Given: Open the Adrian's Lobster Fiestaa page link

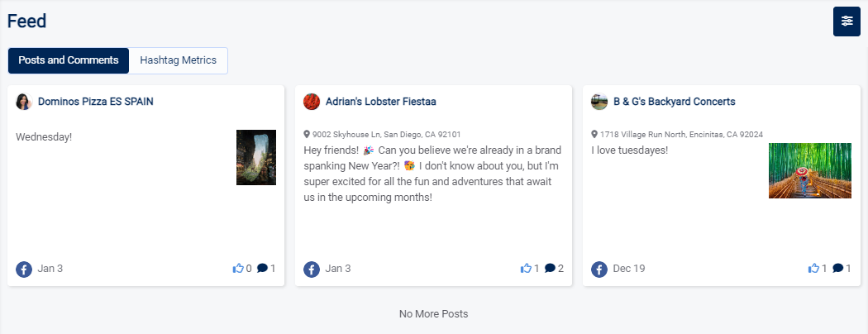Looking at the screenshot, I should coord(380,102).
